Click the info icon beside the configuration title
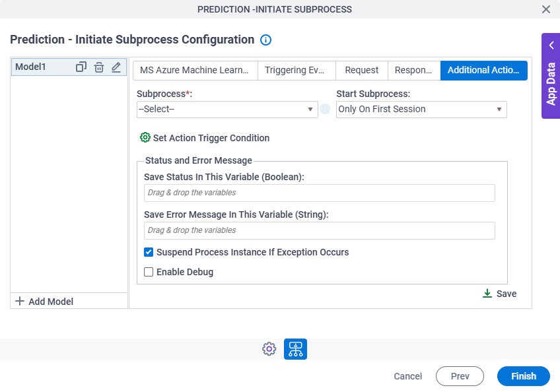Image resolution: width=560 pixels, height=392 pixels. (265, 40)
